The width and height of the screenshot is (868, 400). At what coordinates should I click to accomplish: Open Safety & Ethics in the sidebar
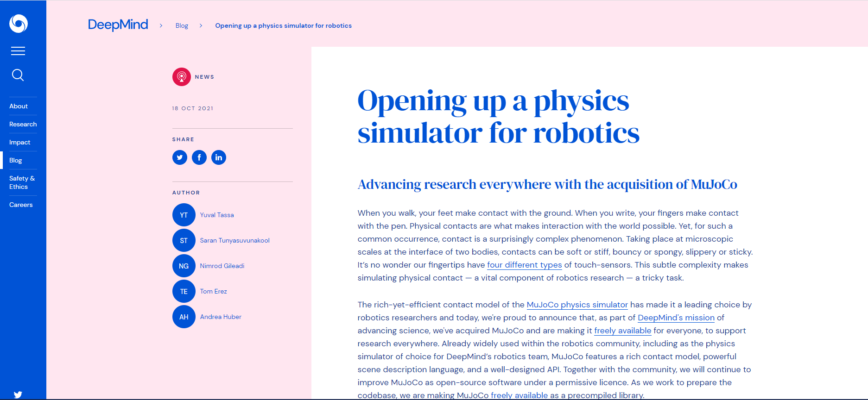click(22, 182)
